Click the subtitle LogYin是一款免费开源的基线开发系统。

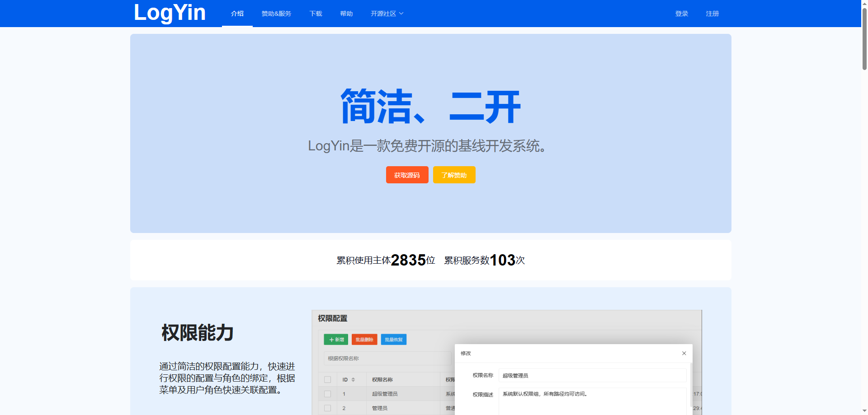(x=427, y=146)
